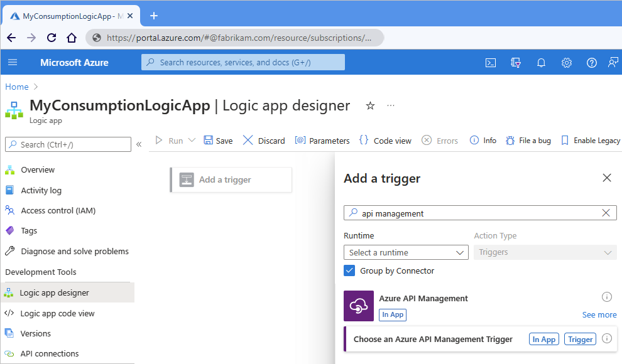The width and height of the screenshot is (622, 364).
Task: Open the Select a runtime dropdown
Action: 405,252
